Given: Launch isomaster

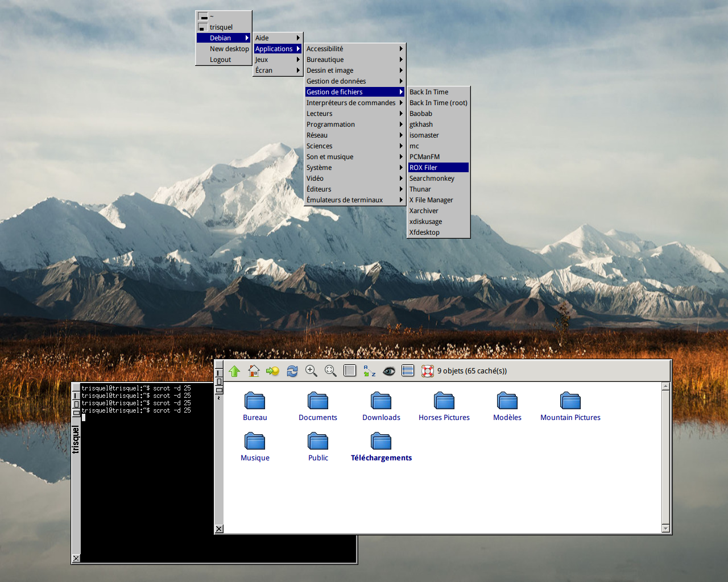Looking at the screenshot, I should pos(439,135).
